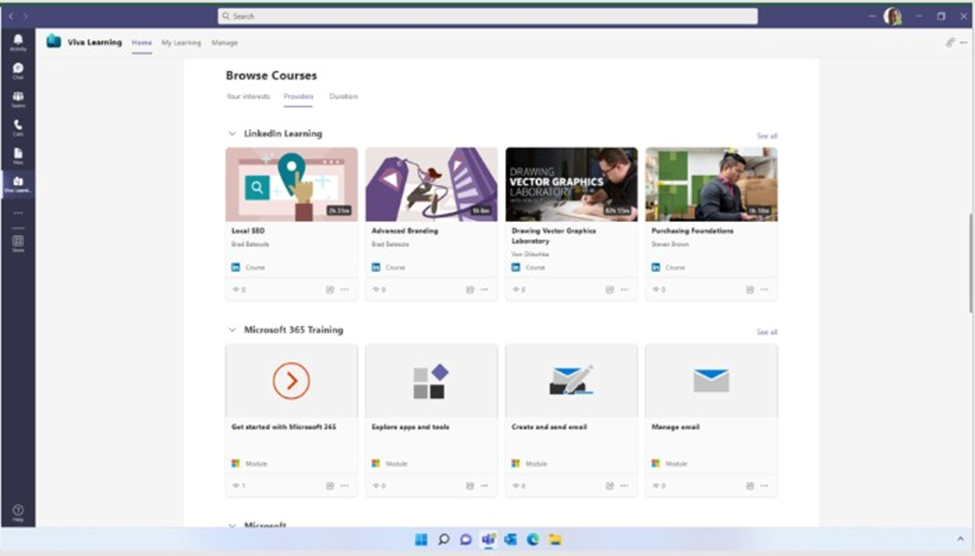Open the user profile picture
The image size is (975, 556).
tap(892, 16)
